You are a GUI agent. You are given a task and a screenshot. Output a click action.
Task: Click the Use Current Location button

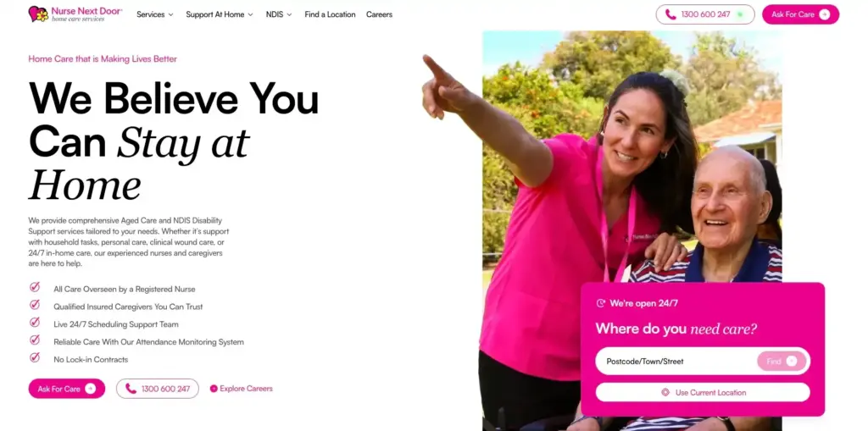pyautogui.click(x=703, y=392)
